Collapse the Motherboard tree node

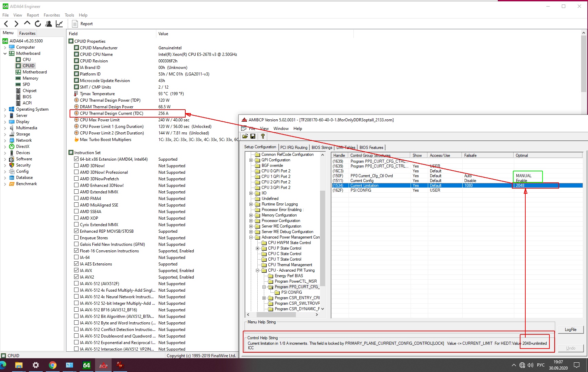5,53
